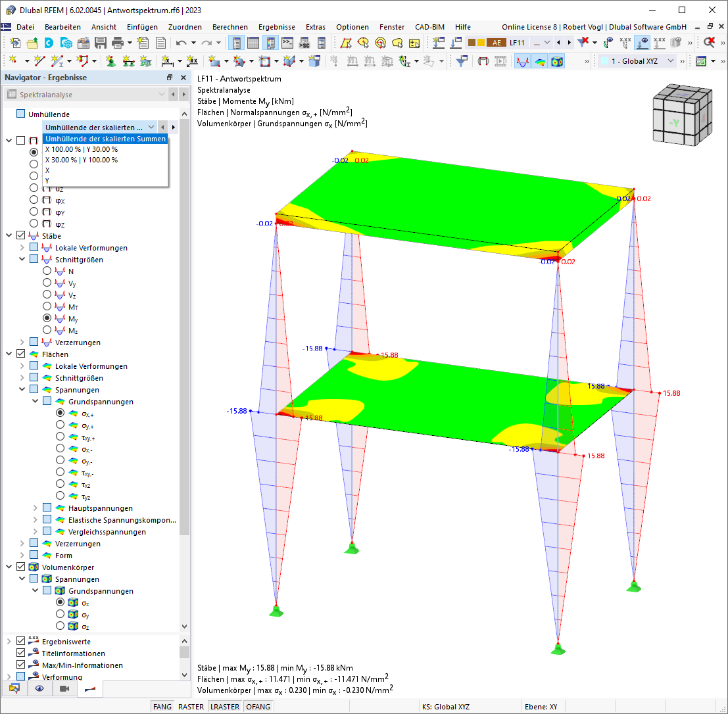
Task: Toggle LRASTER in status bar
Action: coord(225,707)
